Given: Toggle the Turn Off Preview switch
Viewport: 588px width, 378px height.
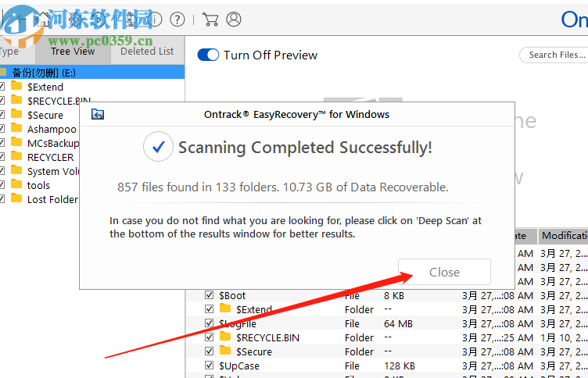Looking at the screenshot, I should (x=208, y=55).
